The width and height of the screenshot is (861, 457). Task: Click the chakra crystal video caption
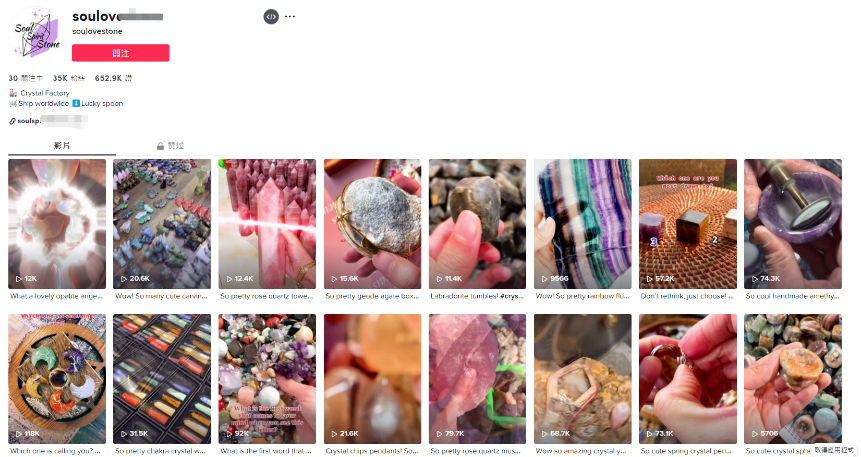[x=160, y=451]
